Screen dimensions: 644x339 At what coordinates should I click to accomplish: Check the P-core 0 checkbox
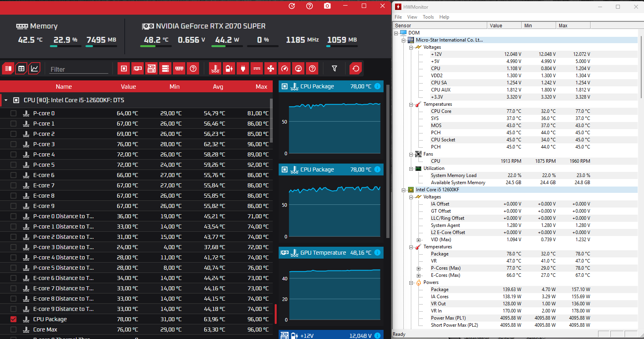13,113
